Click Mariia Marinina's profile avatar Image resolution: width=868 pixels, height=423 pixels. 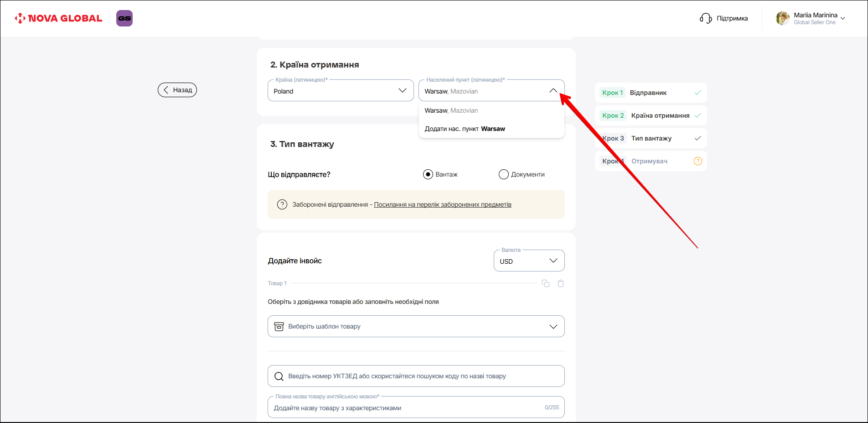click(782, 18)
